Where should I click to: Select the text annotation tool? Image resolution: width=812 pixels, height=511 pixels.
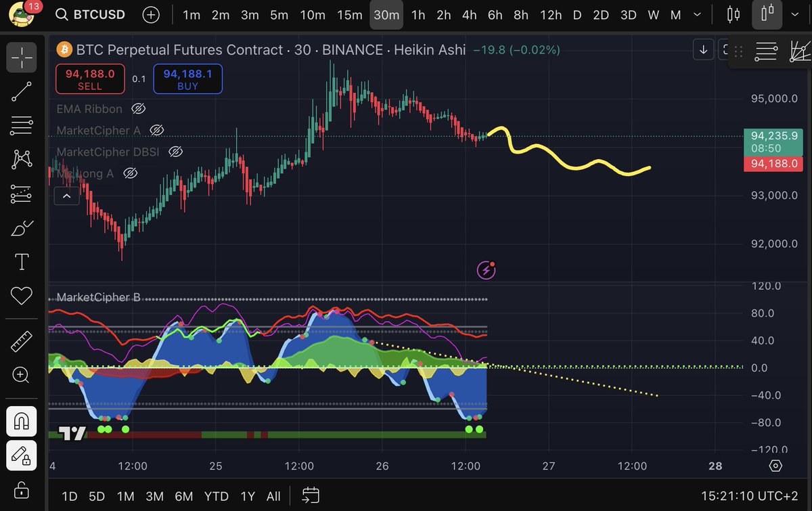point(22,262)
